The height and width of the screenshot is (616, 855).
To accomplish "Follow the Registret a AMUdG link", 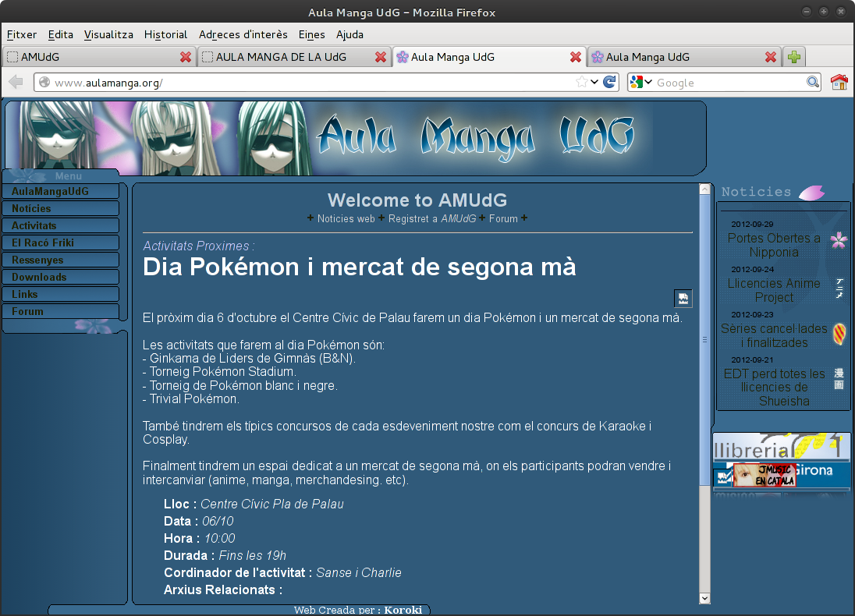I will [x=432, y=218].
